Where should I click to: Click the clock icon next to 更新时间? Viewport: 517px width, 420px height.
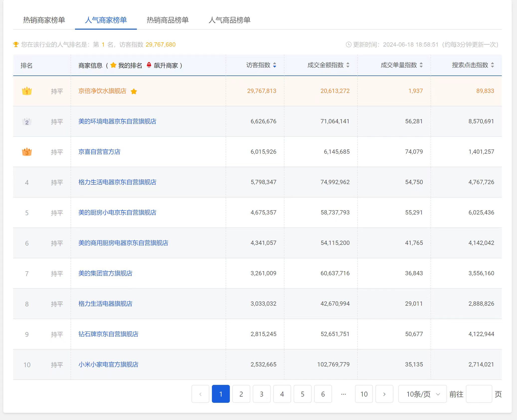tap(348, 45)
